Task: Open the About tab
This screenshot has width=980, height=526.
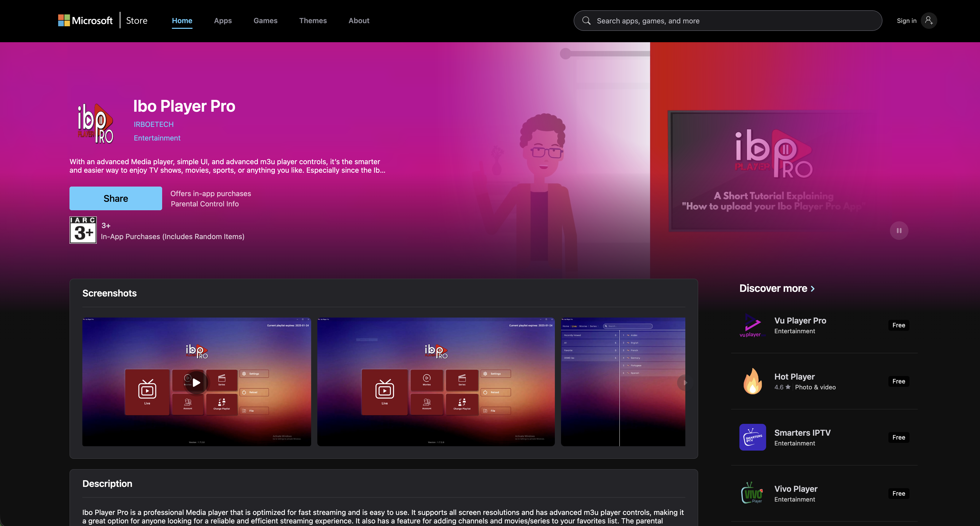Action: click(x=359, y=21)
